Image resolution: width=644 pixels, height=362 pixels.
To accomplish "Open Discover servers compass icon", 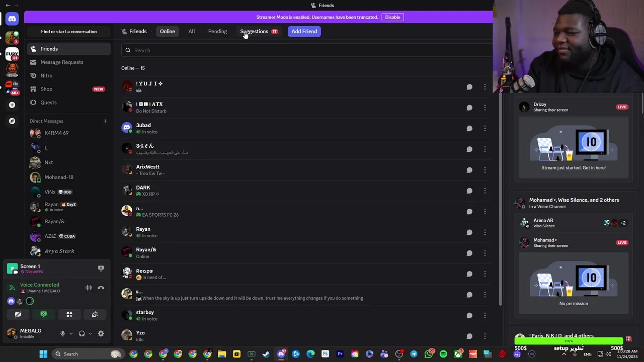I will (12, 121).
